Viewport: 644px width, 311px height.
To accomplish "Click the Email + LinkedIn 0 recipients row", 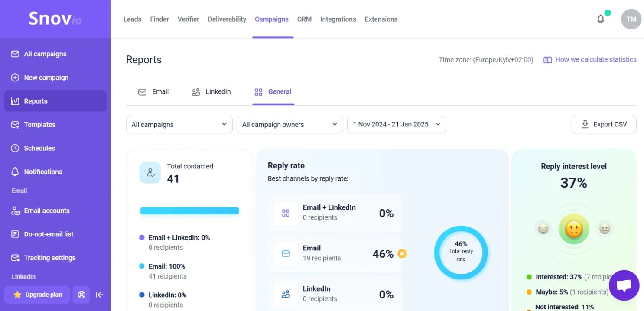I will pos(335,213).
